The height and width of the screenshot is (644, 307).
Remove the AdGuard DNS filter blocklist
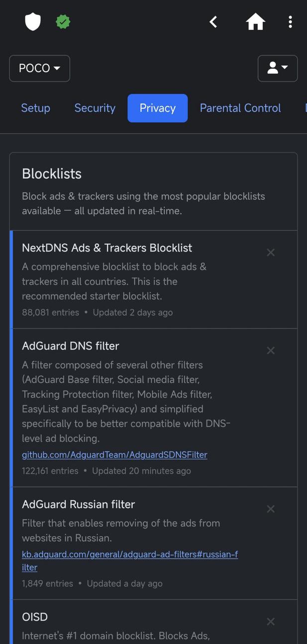pyautogui.click(x=270, y=350)
